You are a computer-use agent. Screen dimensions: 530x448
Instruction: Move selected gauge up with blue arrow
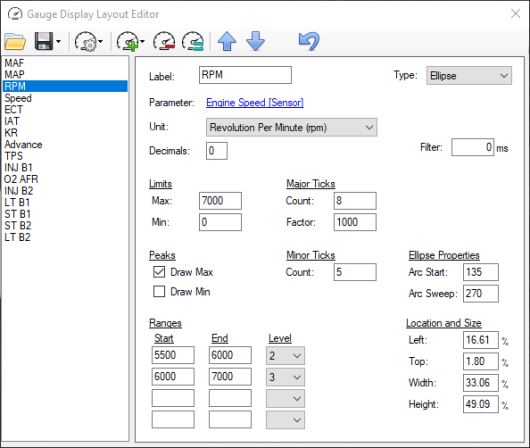point(227,41)
